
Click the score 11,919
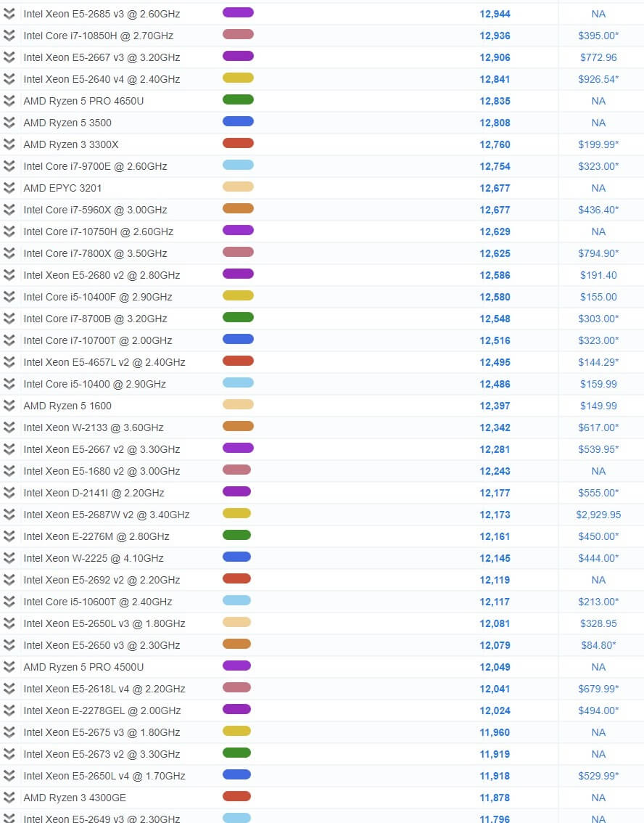[x=495, y=754]
